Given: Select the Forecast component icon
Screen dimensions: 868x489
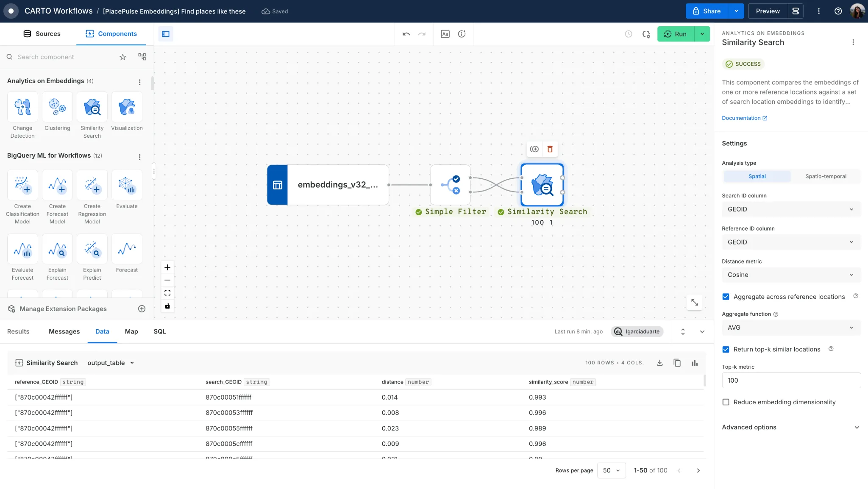Looking at the screenshot, I should pos(127,249).
